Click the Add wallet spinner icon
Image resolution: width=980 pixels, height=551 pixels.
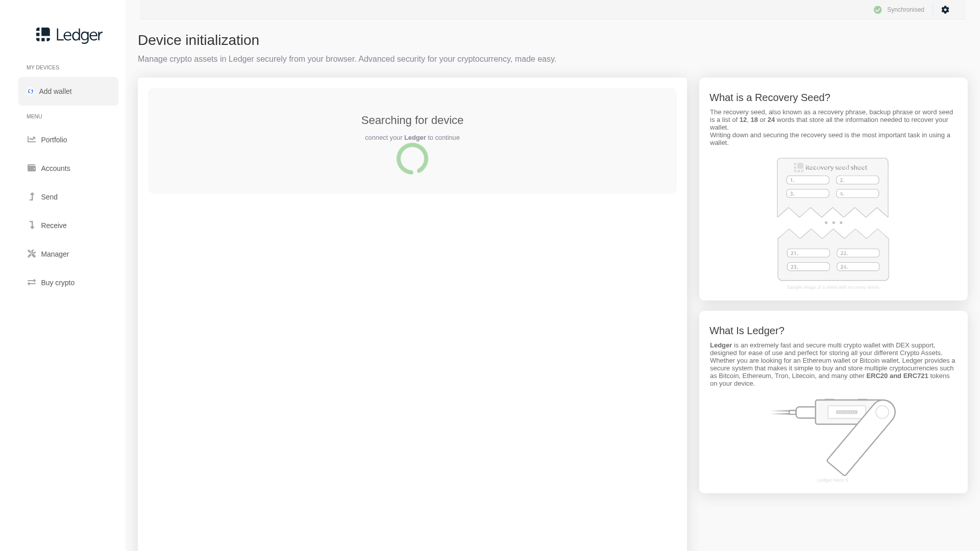click(31, 91)
